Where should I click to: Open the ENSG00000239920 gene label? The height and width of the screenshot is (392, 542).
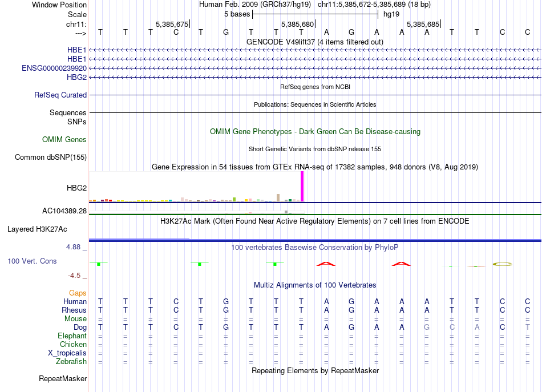[54, 68]
